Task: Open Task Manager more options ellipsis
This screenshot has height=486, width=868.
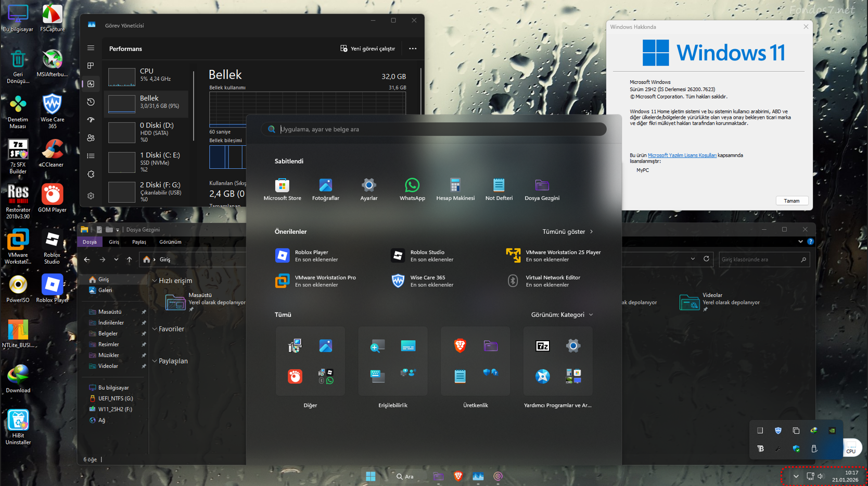Action: tap(413, 48)
